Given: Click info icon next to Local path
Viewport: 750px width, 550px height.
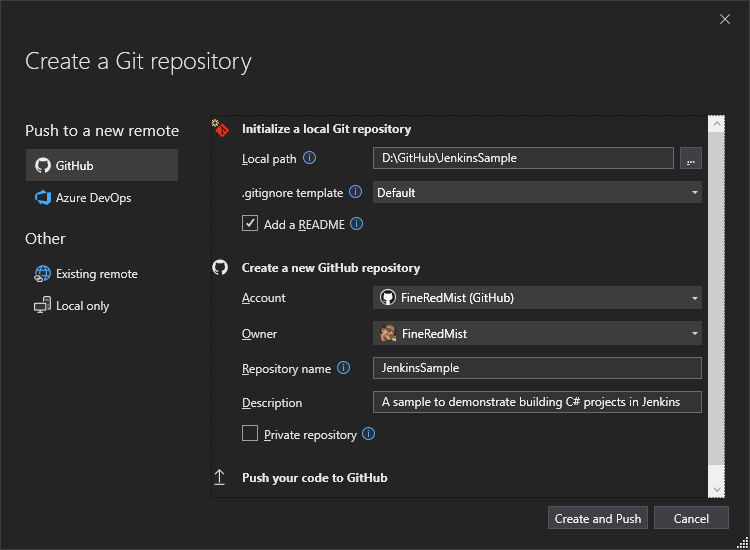Looking at the screenshot, I should 309,157.
